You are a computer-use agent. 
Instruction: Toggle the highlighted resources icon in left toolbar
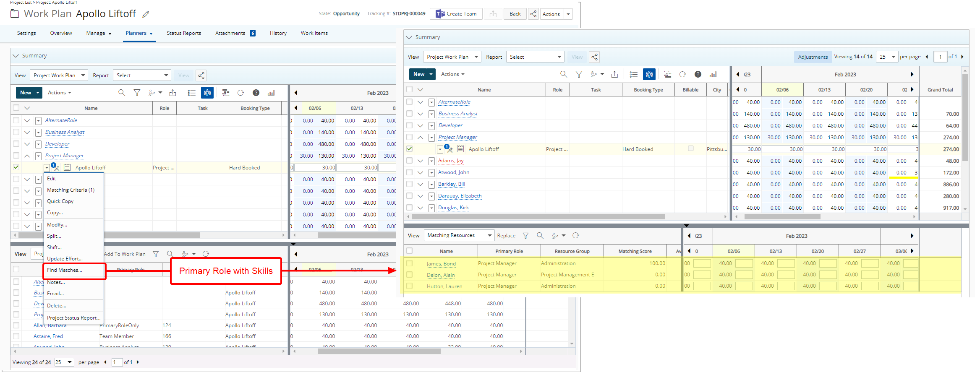(x=207, y=93)
